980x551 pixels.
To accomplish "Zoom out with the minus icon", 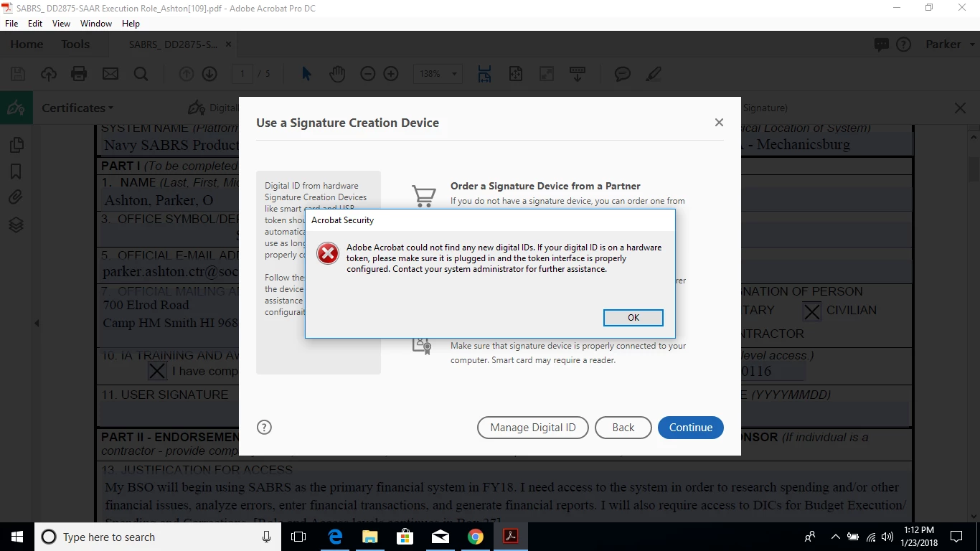I will coord(367,74).
